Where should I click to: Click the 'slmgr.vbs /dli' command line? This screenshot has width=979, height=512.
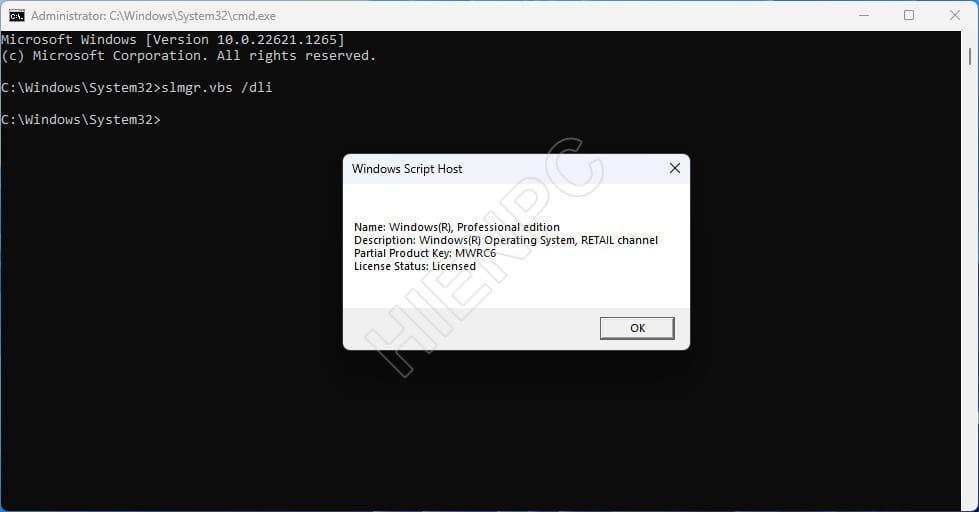coord(137,87)
